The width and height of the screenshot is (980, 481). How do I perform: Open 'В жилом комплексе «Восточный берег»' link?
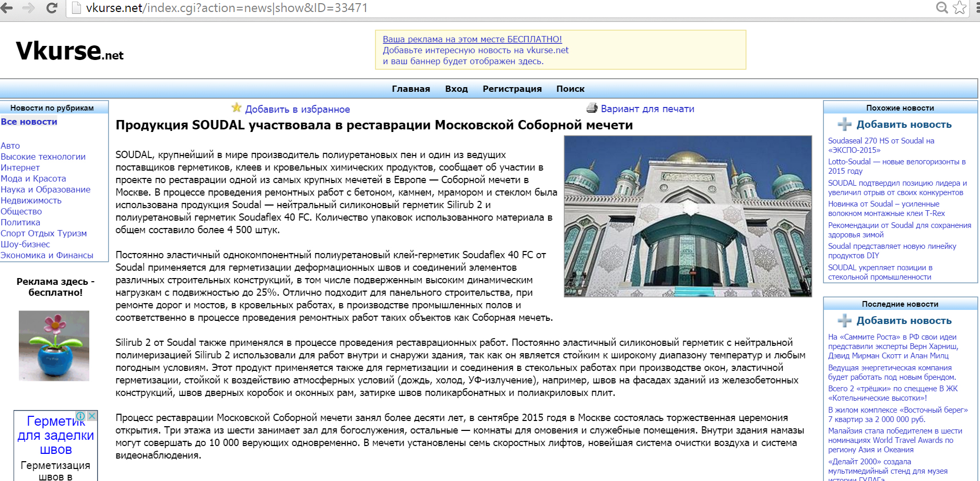pos(898,415)
